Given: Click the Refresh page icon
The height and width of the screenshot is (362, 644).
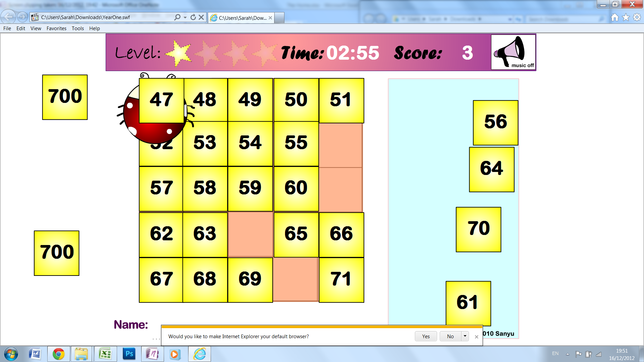Looking at the screenshot, I should click(x=193, y=17).
